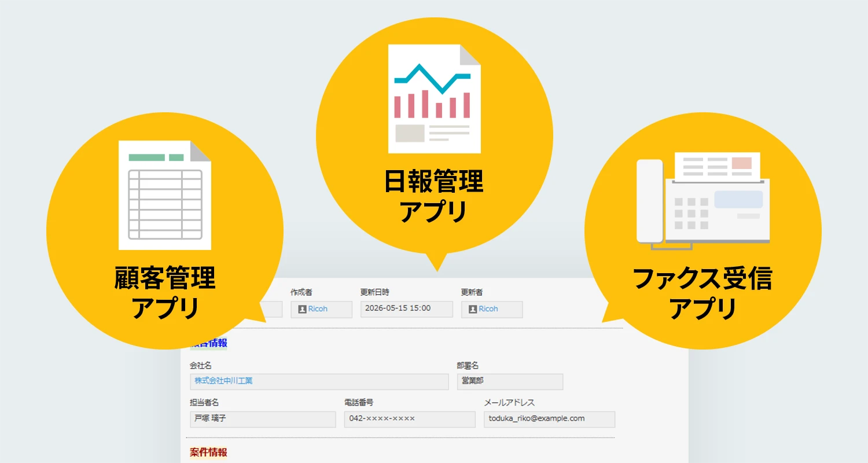Click the 担当者名 field label
Viewport: 868px width, 463px height.
pos(204,403)
